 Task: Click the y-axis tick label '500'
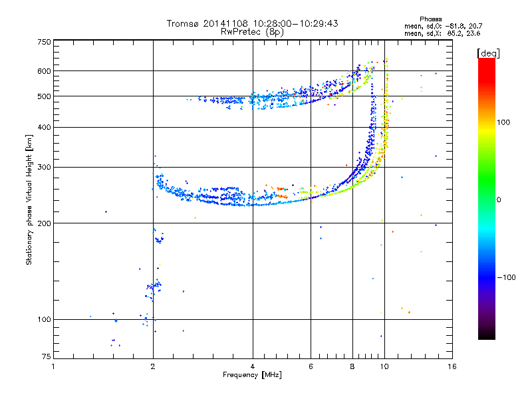click(44, 96)
